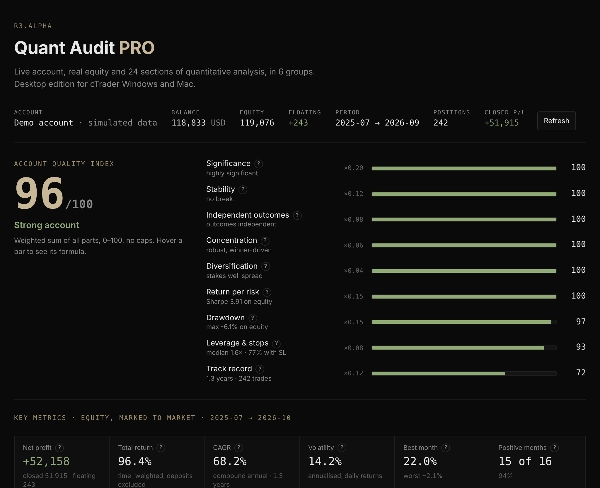Open help icon next to Drawdown
This screenshot has width=600, height=488.
(x=252, y=318)
